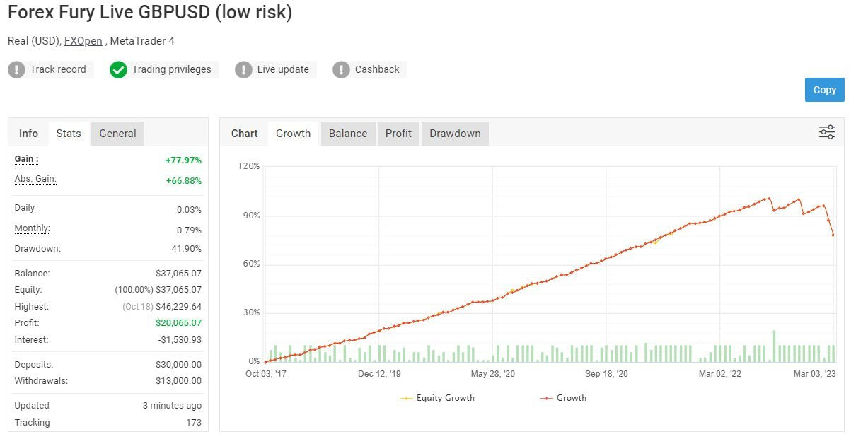
Task: View the Drawdown chart
Action: click(455, 133)
